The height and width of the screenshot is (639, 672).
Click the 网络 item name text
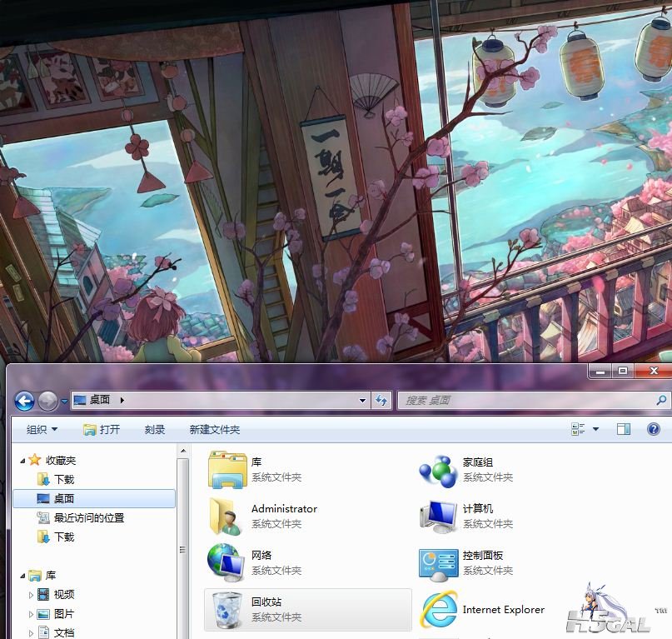click(261, 556)
